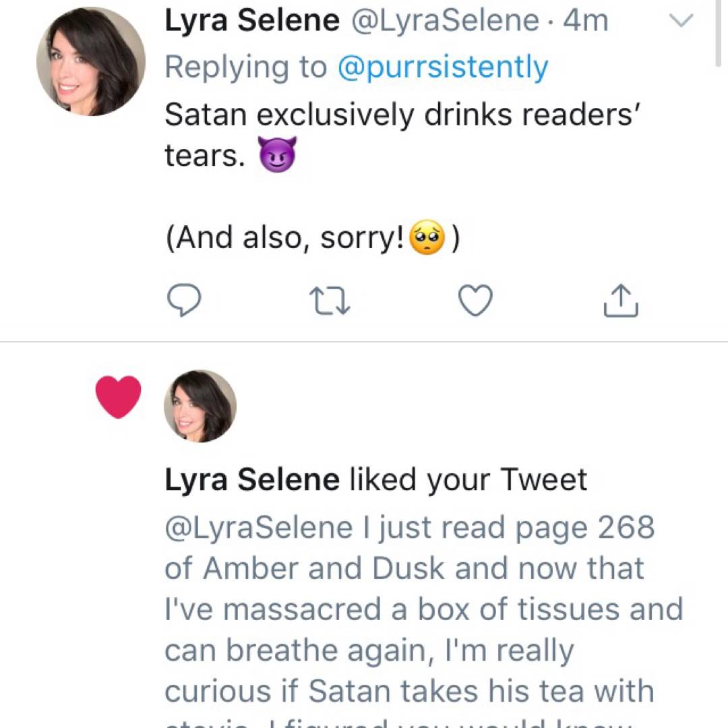728x728 pixels.
Task: Click the purple devil emoji
Action: pyautogui.click(x=278, y=157)
